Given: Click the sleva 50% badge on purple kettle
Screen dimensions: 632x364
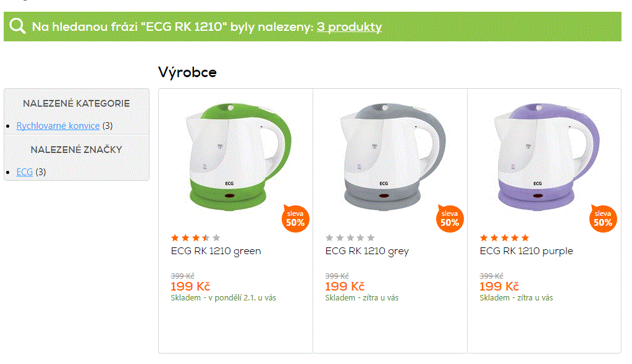Looking at the screenshot, I should [604, 218].
